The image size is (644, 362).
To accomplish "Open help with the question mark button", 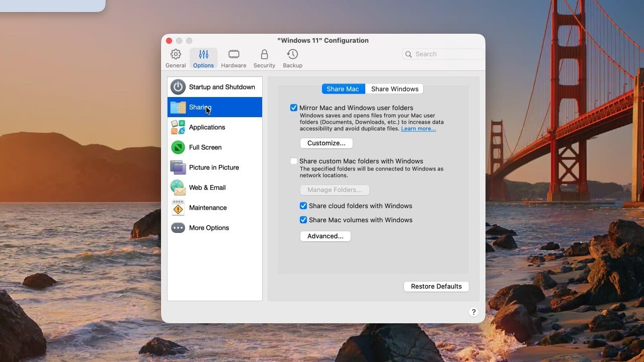I will click(473, 312).
